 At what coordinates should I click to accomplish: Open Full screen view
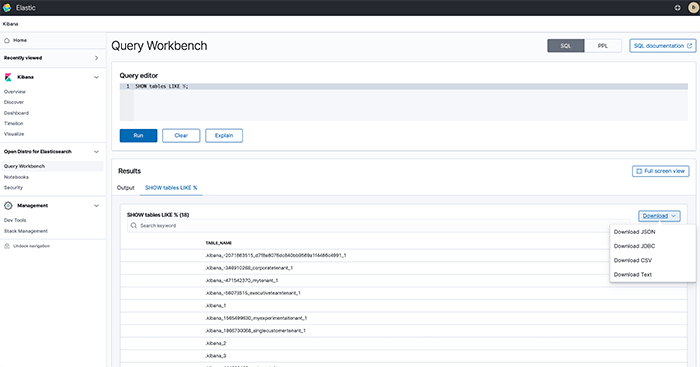[661, 171]
